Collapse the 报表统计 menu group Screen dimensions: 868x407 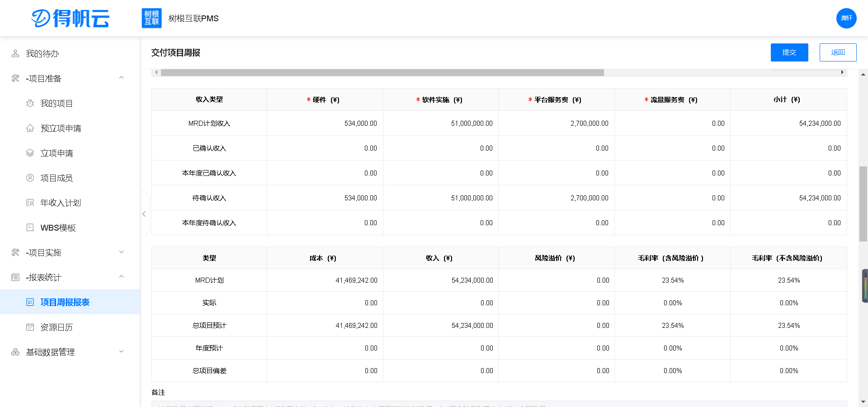coord(121,277)
